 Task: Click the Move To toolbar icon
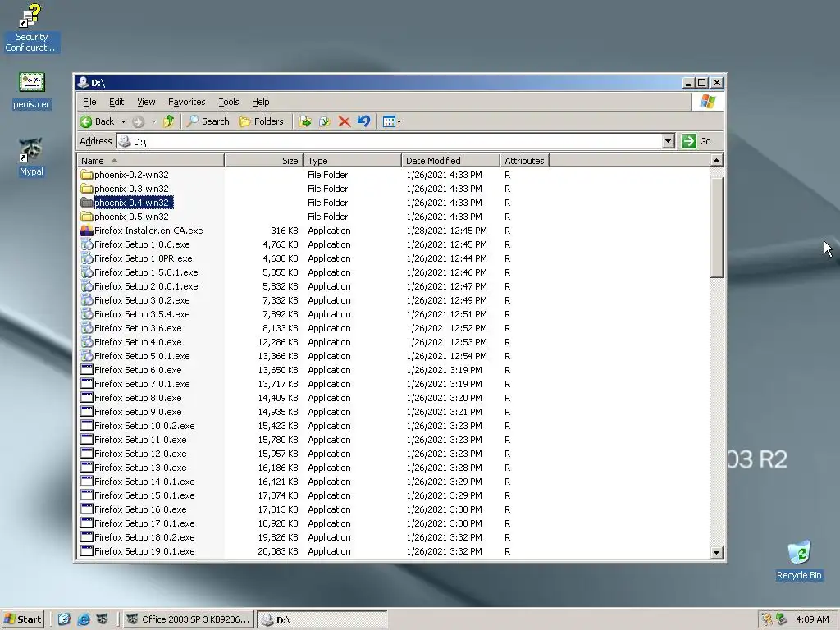[x=305, y=121]
